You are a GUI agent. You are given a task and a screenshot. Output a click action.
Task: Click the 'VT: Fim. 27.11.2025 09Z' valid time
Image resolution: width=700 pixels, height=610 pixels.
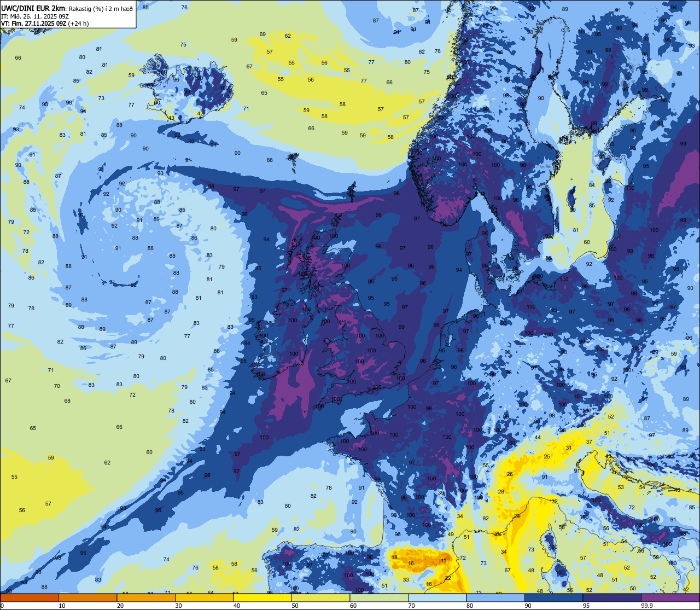tap(34, 24)
